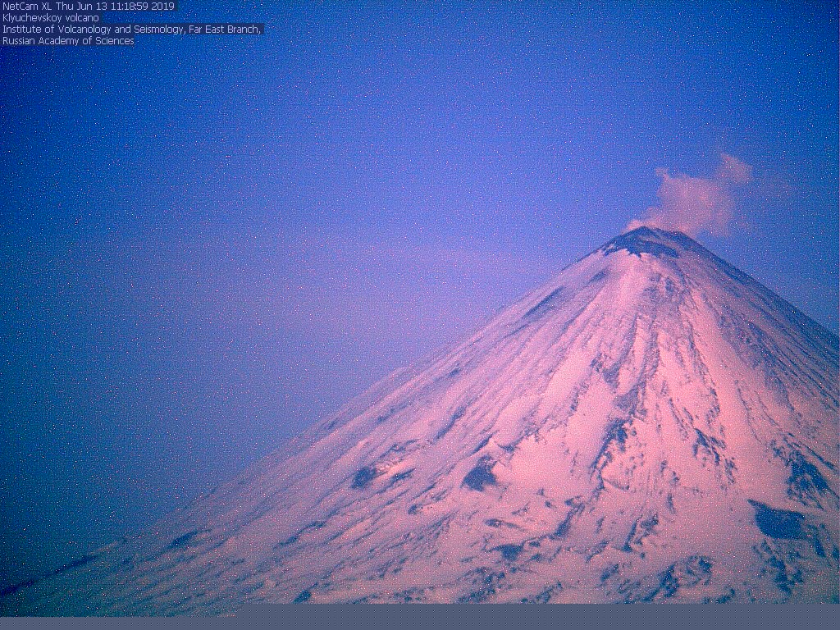Click the 'Institute of Volcanology and Seismology' line
The height and width of the screenshot is (630, 840).
(x=132, y=30)
